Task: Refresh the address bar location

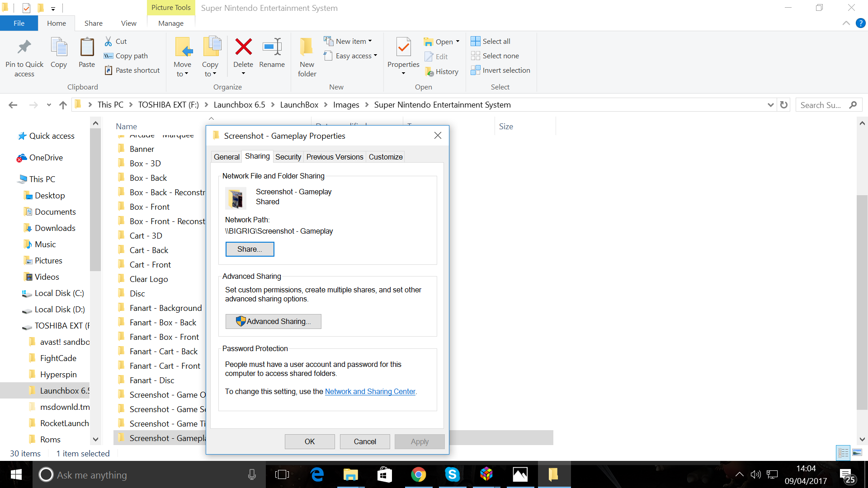Action: (784, 105)
